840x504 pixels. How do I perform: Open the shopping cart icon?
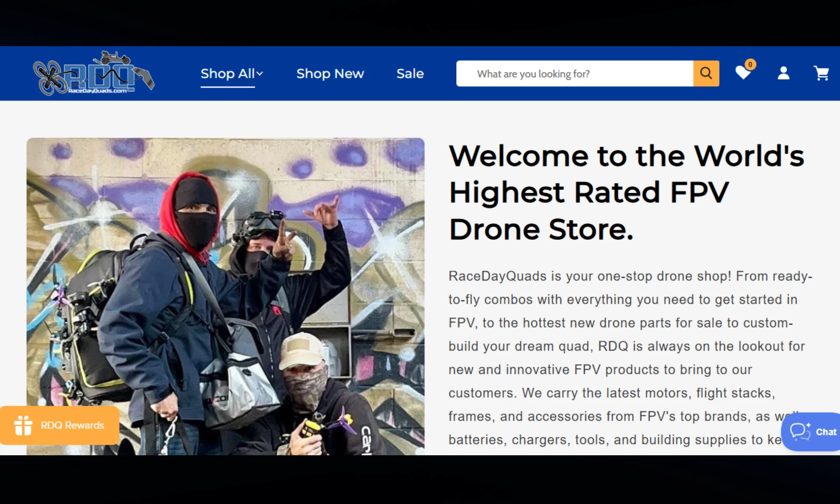[821, 73]
